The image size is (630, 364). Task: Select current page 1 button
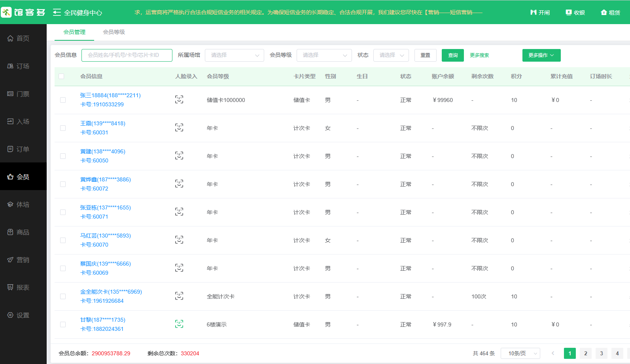click(570, 353)
